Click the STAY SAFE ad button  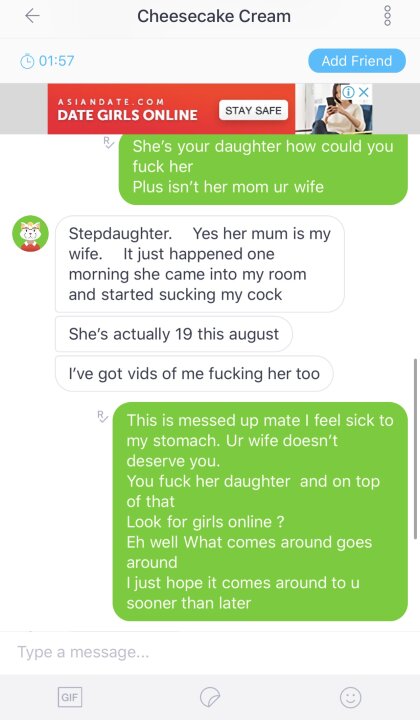pos(253,111)
